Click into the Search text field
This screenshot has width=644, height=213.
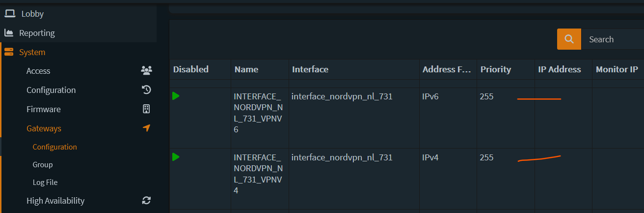[x=612, y=39]
